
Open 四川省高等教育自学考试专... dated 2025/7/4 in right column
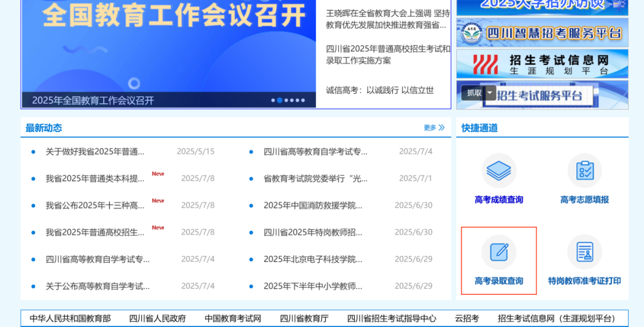[x=315, y=152]
